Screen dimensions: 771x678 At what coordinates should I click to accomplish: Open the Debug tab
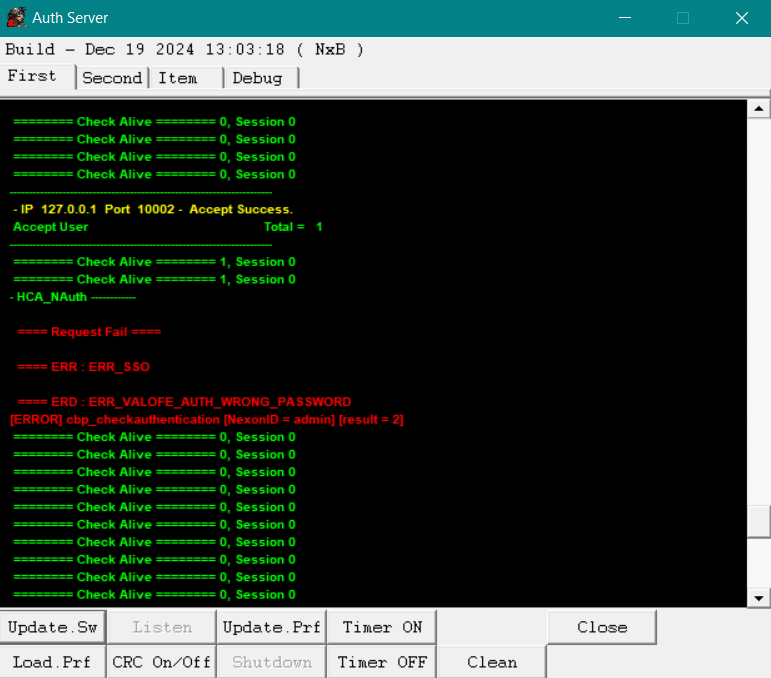(261, 78)
